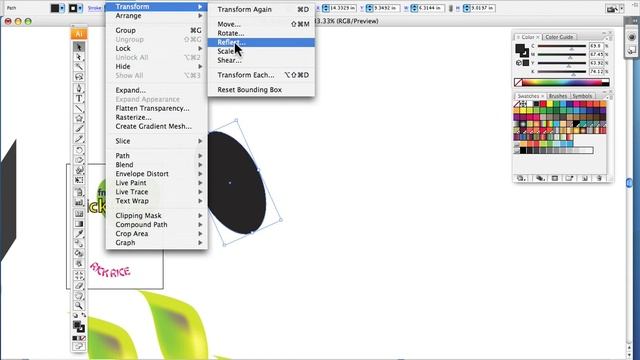Choose Rasterize... menu item
Viewport: 640px width, 360px height.
click(157, 117)
